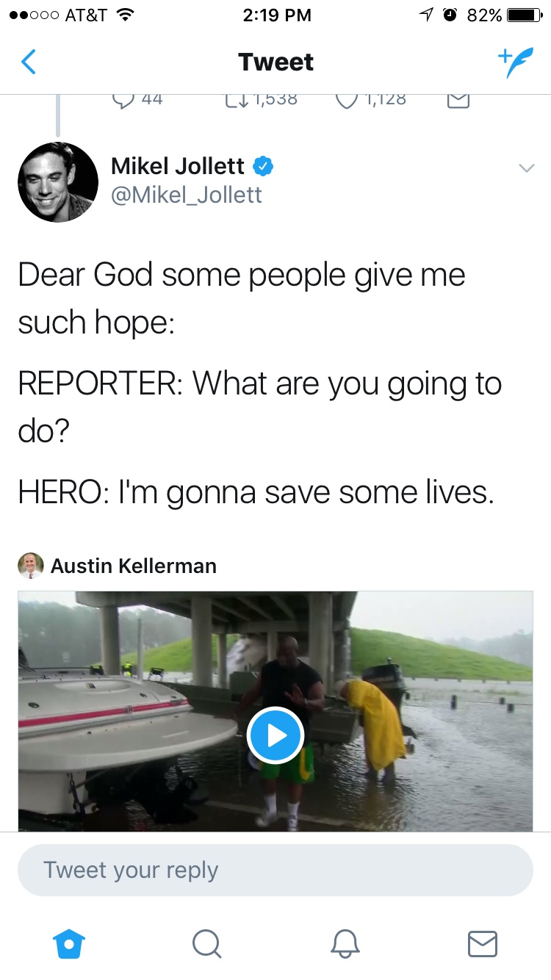Open the Mikel Jollett display name
Image resolution: width=551 pixels, height=980 pixels.
(177, 166)
